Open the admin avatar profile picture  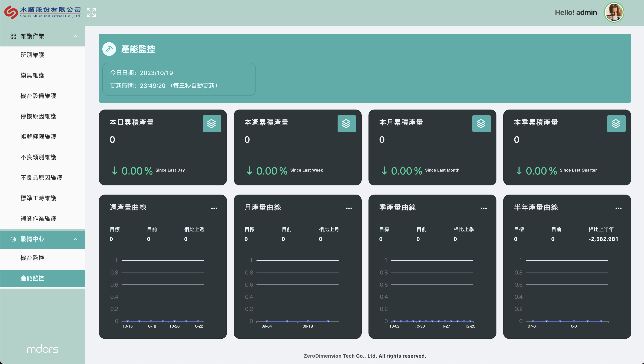[614, 12]
